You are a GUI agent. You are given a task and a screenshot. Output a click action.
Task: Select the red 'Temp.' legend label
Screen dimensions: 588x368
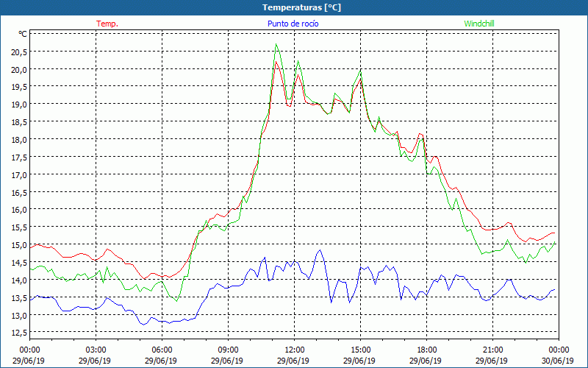click(x=107, y=24)
